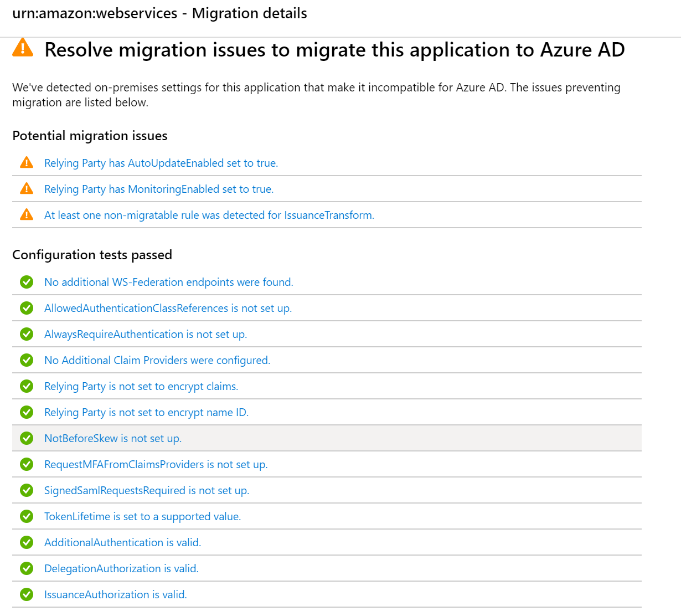Screen dimensions: 681x616
Task: Click the green checkmark next to NotBeforeSkew test
Action: pos(27,438)
